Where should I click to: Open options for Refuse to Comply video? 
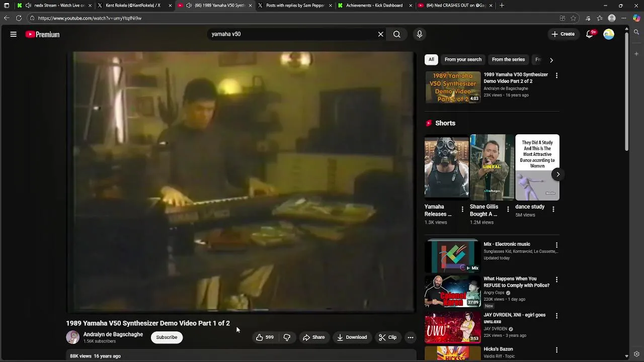[556, 280]
